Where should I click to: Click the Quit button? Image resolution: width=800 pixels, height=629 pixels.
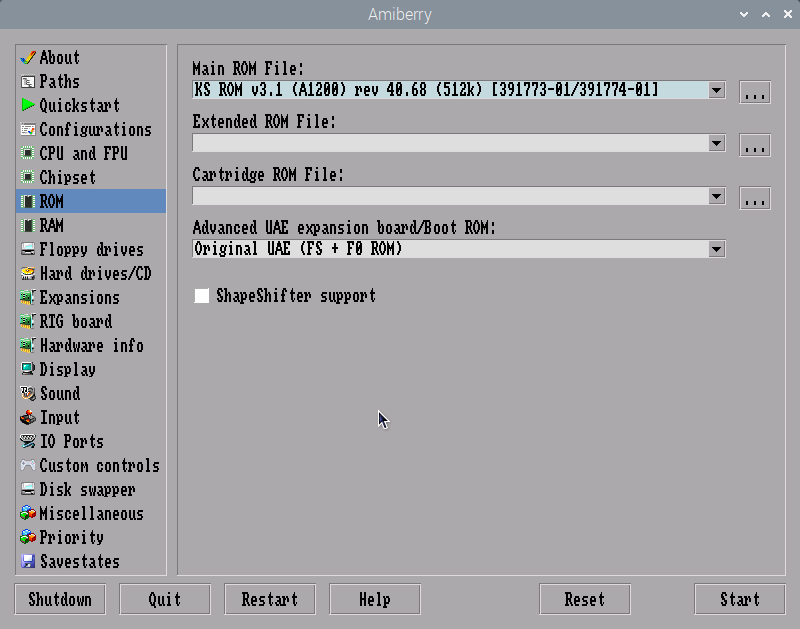tap(165, 599)
